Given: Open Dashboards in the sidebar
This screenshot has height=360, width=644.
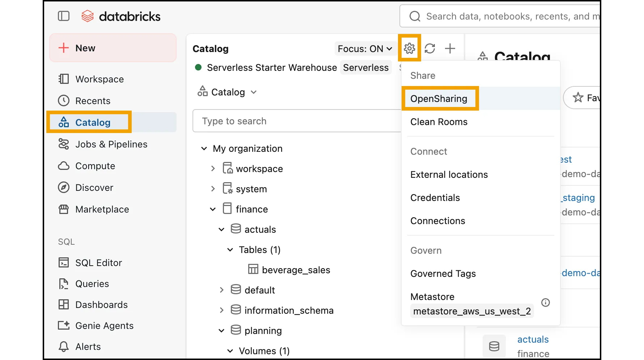Looking at the screenshot, I should (x=113, y=305).
